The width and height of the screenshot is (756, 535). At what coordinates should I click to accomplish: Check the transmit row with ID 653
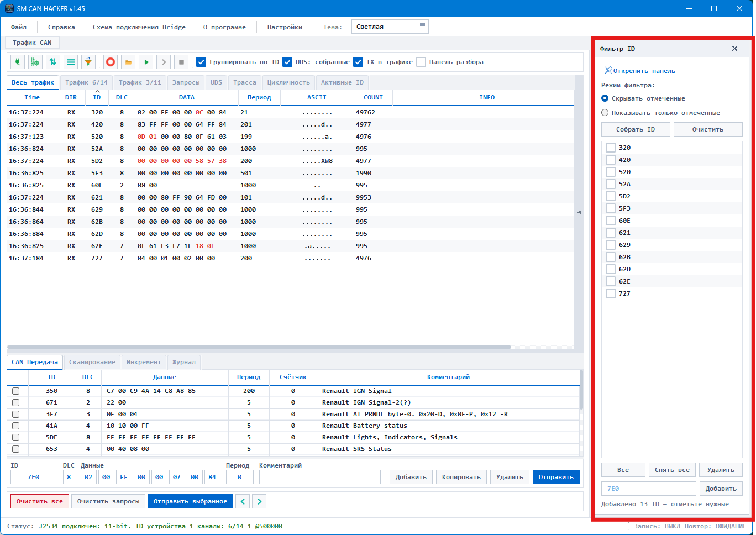tap(15, 449)
